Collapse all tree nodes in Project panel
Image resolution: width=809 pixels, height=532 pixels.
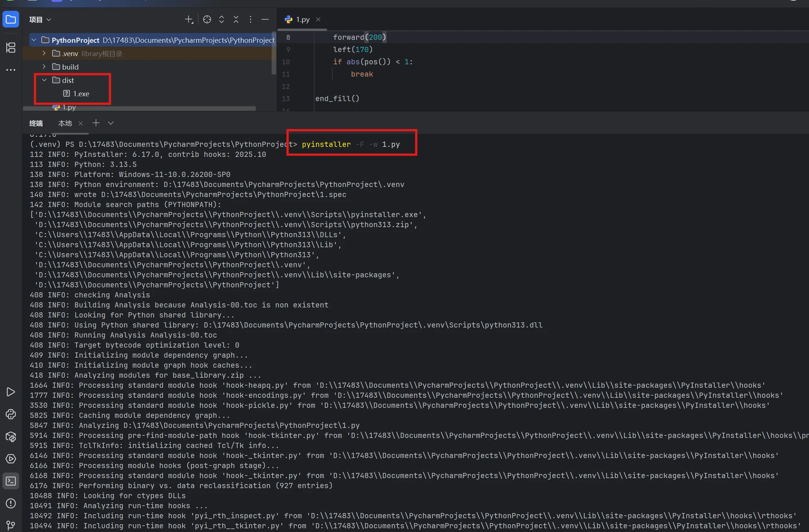pos(236,19)
